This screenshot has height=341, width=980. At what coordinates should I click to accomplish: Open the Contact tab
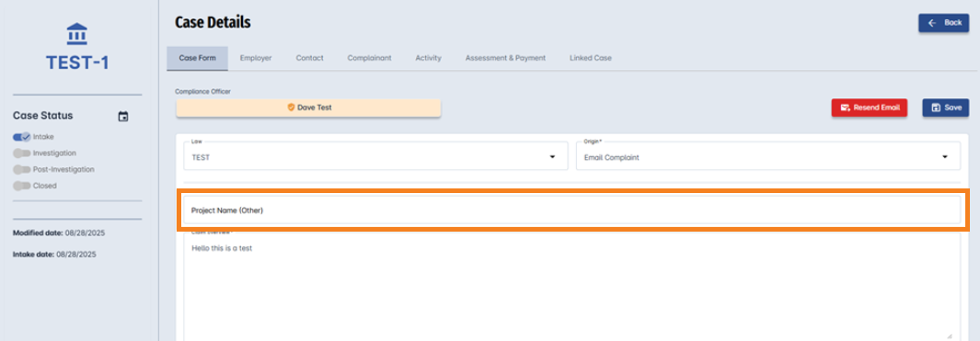coord(309,58)
